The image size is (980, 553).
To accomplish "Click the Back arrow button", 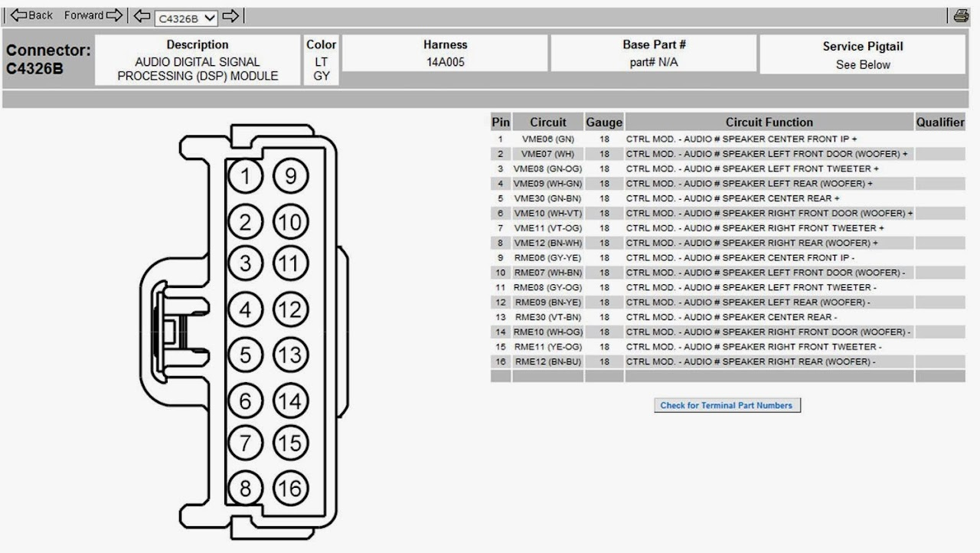I will click(x=31, y=15).
